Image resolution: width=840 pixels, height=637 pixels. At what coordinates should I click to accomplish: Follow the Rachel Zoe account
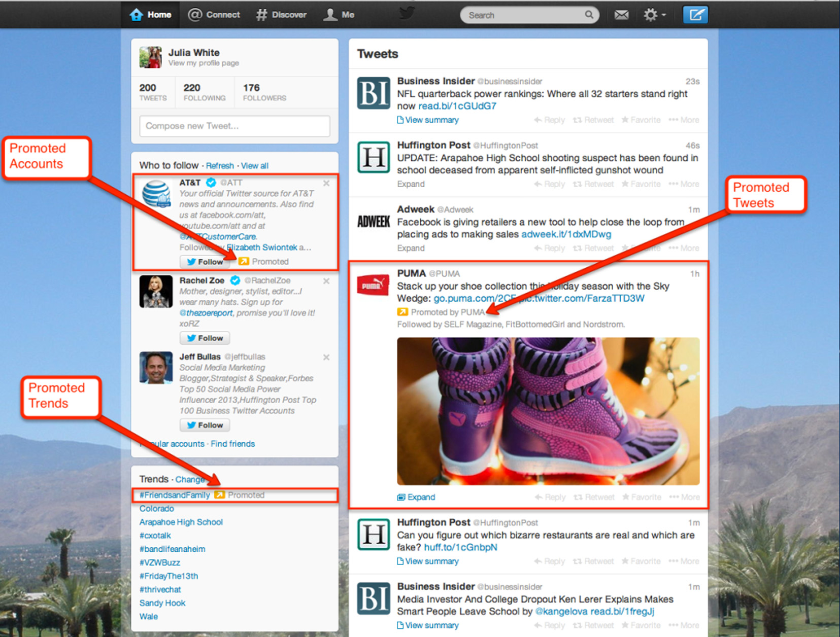click(205, 338)
